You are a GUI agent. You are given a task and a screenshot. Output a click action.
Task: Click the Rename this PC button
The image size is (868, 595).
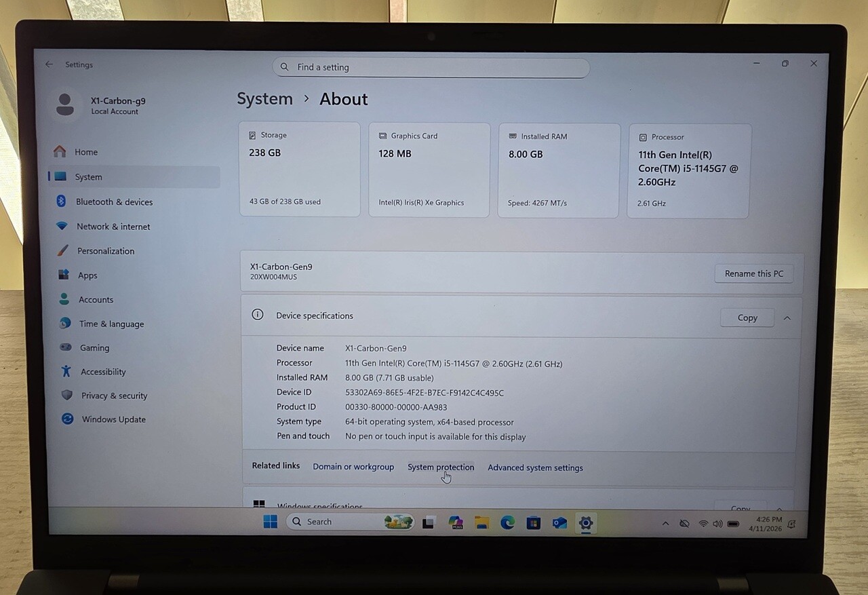[x=753, y=273]
